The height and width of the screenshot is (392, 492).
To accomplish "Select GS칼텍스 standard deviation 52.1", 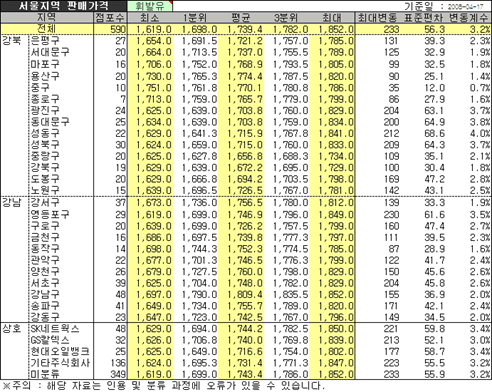I will pos(434,340).
